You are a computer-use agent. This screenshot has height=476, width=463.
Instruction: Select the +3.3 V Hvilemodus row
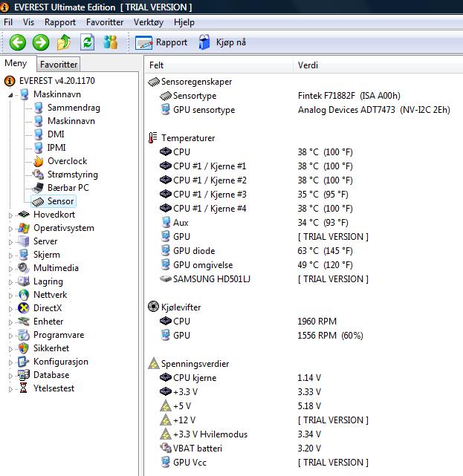[304, 434]
